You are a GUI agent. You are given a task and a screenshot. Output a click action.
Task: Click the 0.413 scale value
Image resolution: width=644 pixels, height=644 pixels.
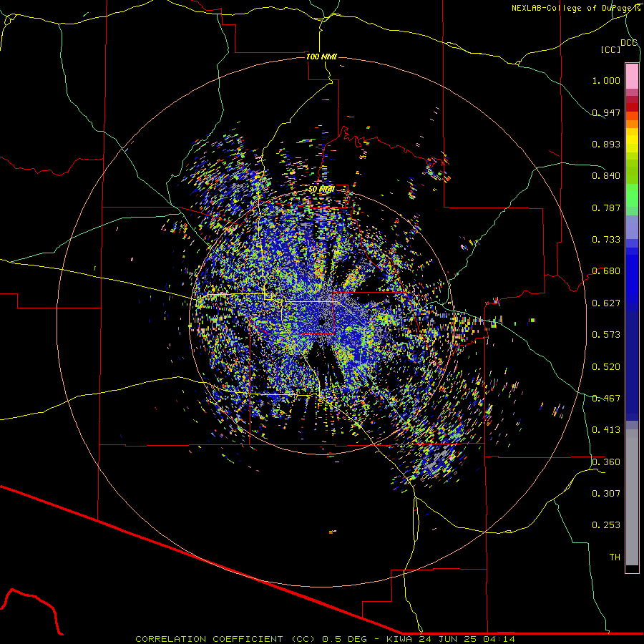(606, 430)
